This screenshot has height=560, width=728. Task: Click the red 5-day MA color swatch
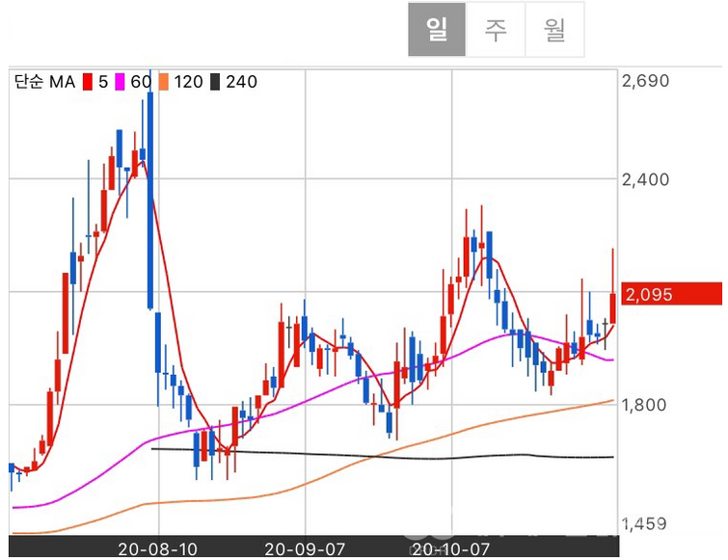pos(88,82)
